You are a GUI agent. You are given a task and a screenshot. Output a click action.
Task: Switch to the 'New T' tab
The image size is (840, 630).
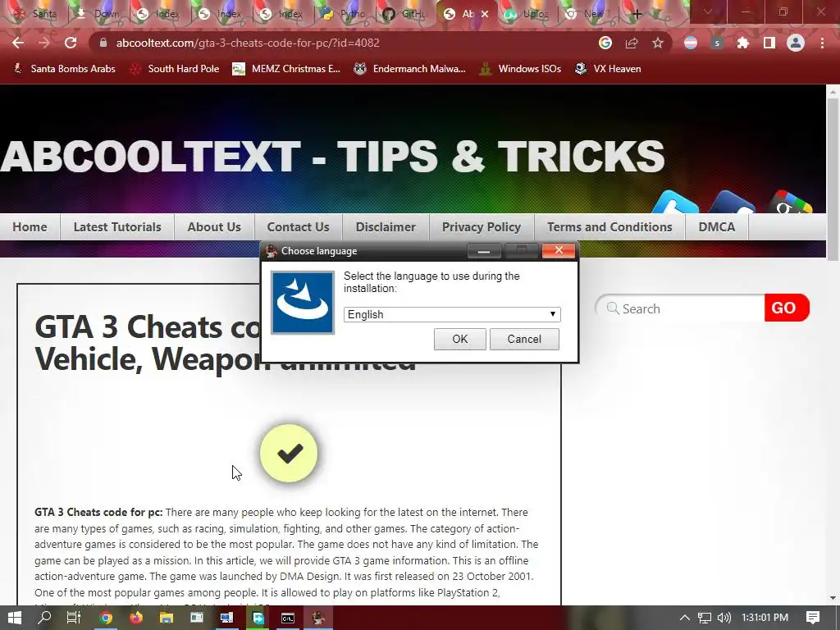(x=589, y=14)
